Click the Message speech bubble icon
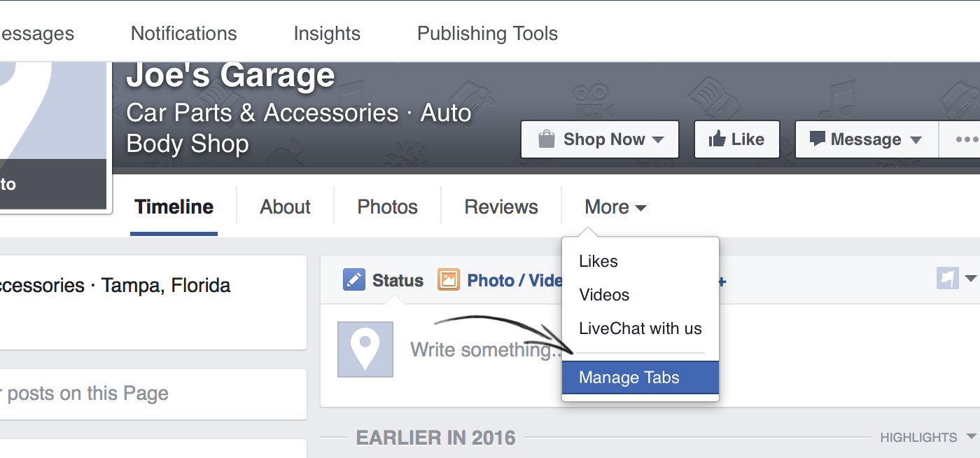The width and height of the screenshot is (980, 458). (x=818, y=139)
